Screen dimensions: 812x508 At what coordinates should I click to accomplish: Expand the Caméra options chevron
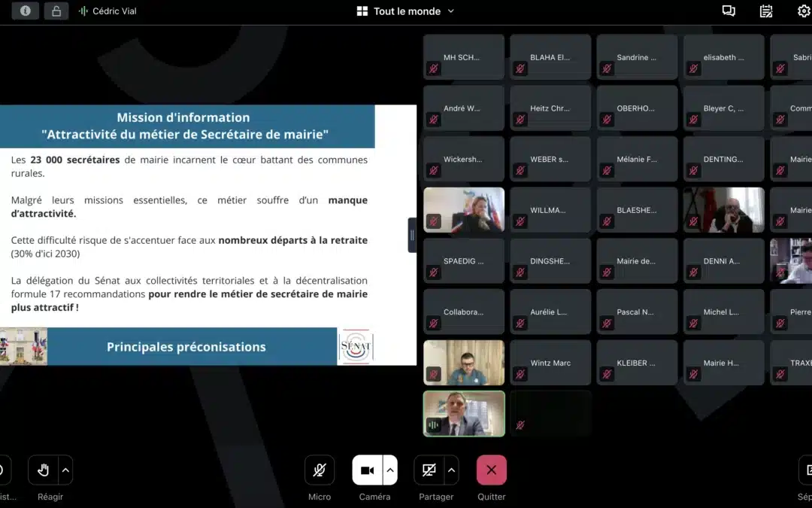pyautogui.click(x=390, y=470)
